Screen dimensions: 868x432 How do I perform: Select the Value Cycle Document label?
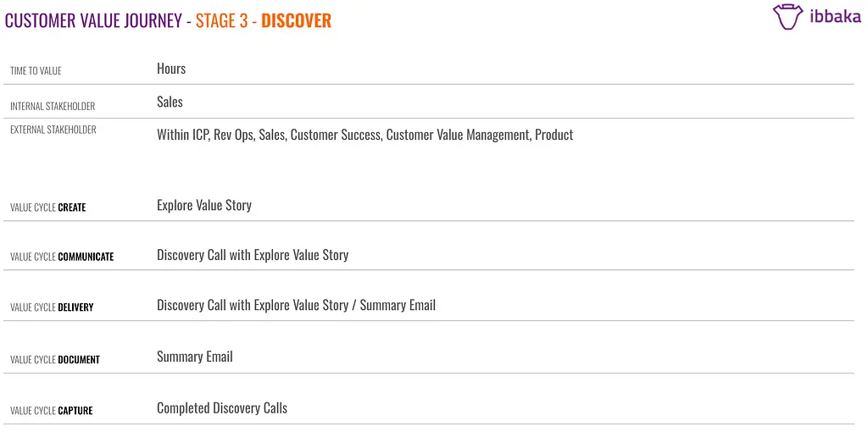point(55,360)
